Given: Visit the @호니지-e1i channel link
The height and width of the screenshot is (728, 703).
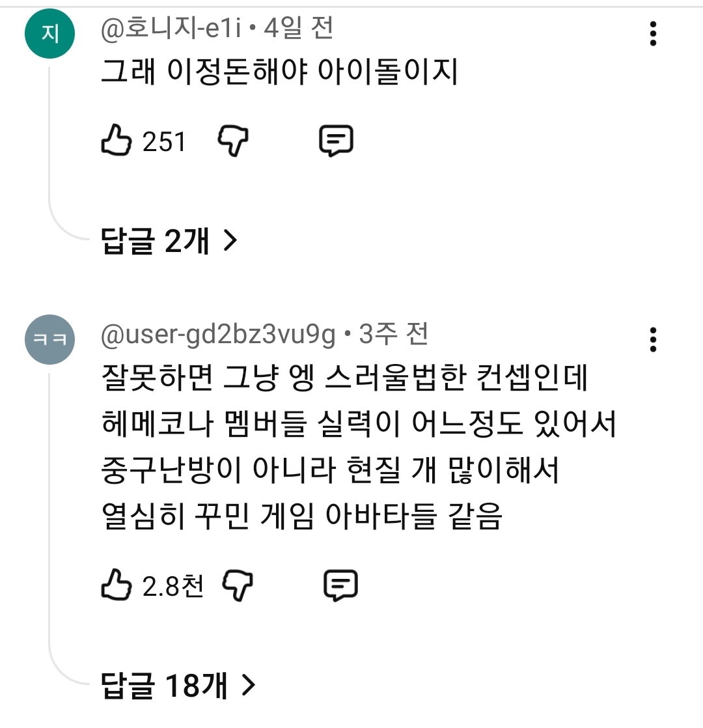Looking at the screenshot, I should [x=171, y=28].
